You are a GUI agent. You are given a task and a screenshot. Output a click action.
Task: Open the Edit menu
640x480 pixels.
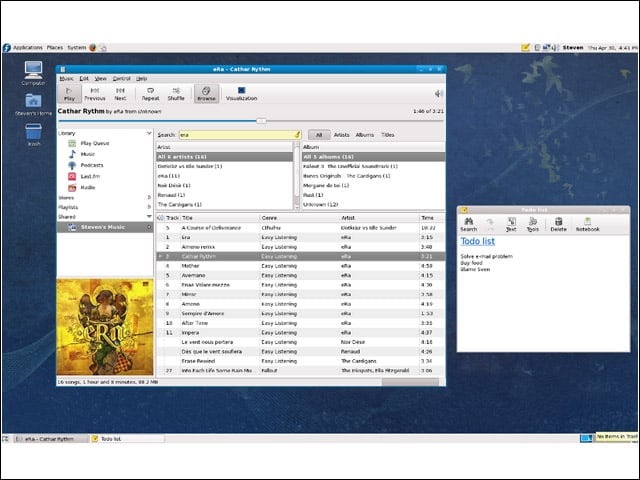coord(84,78)
